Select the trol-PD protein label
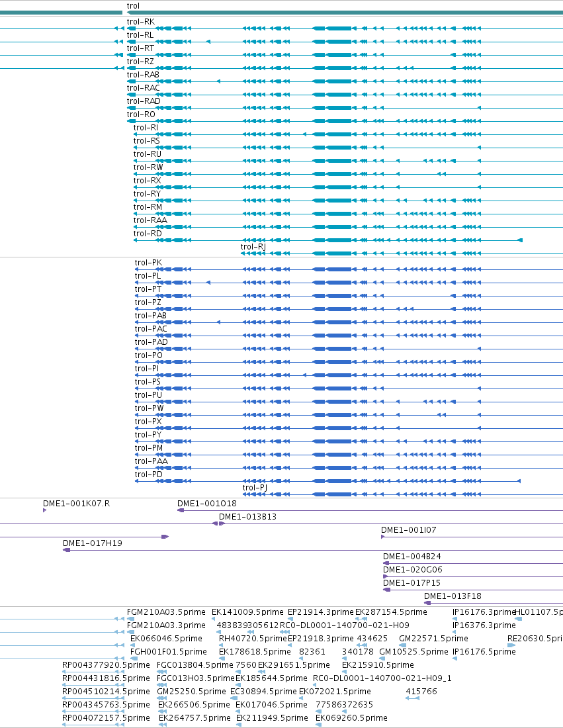Image resolution: width=563 pixels, height=728 pixels. click(149, 475)
